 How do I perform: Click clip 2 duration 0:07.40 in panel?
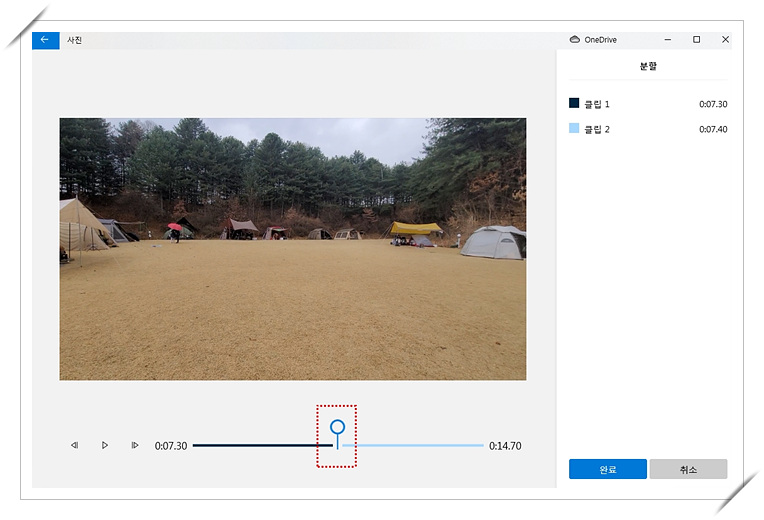point(713,130)
